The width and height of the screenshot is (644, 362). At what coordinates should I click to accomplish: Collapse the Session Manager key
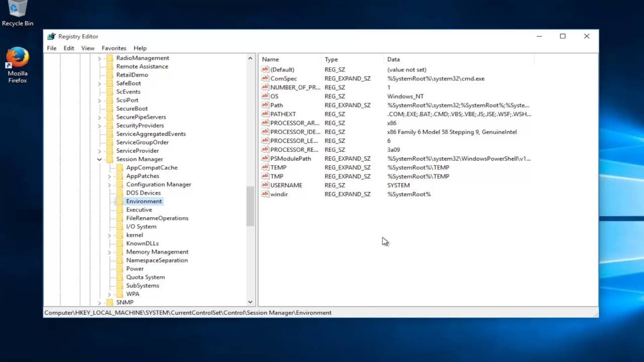pos(100,159)
